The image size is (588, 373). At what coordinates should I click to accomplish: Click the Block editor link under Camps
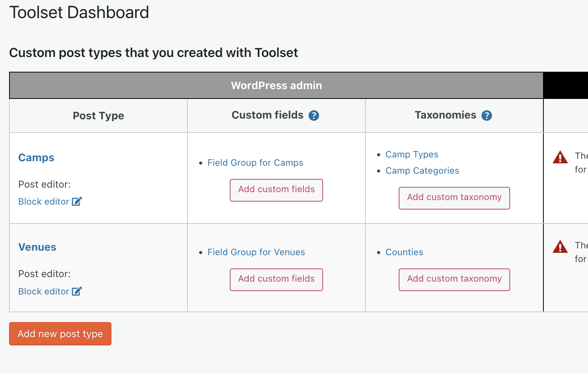coord(44,202)
